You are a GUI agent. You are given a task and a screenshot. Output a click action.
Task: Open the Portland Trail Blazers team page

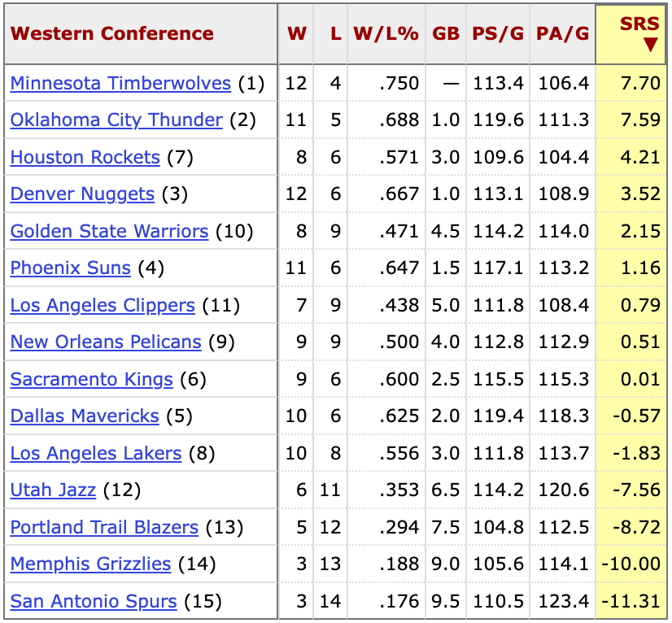coord(103,527)
